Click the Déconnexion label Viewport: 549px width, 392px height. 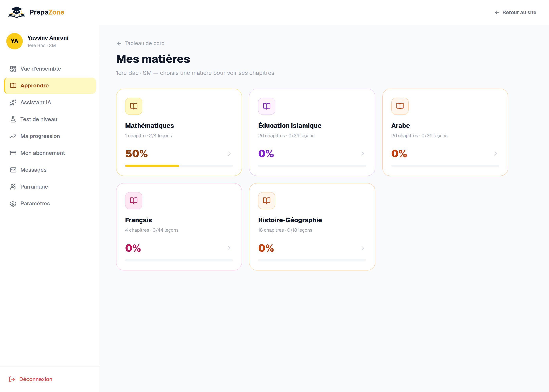click(36, 379)
